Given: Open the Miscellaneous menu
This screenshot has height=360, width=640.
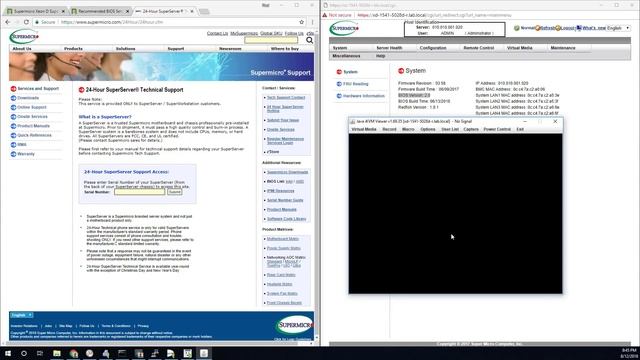Looking at the screenshot, I should [346, 56].
